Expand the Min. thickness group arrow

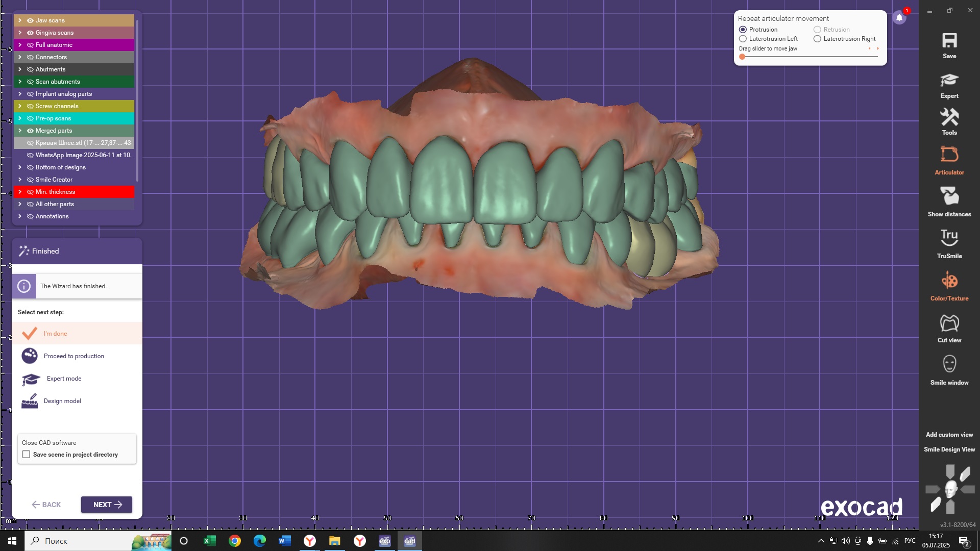[20, 192]
